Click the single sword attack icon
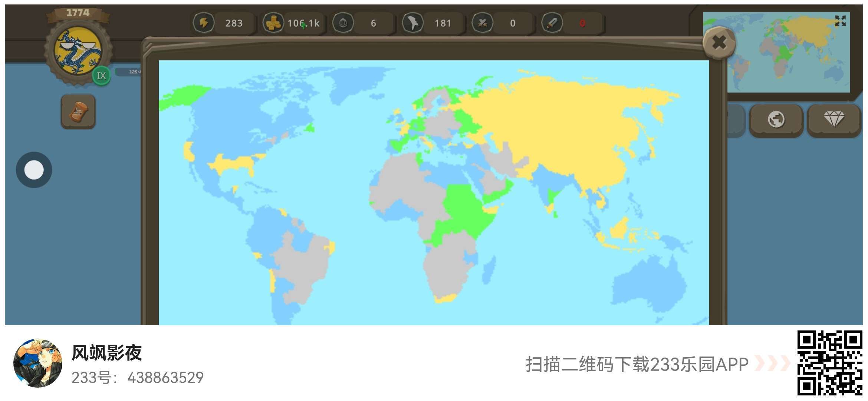Image resolution: width=868 pixels, height=401 pixels. coord(552,23)
